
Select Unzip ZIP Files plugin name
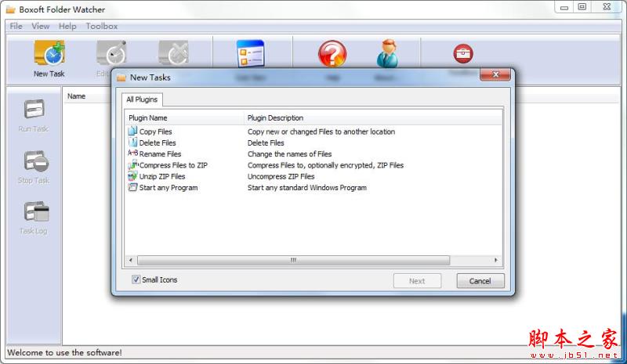(x=162, y=176)
